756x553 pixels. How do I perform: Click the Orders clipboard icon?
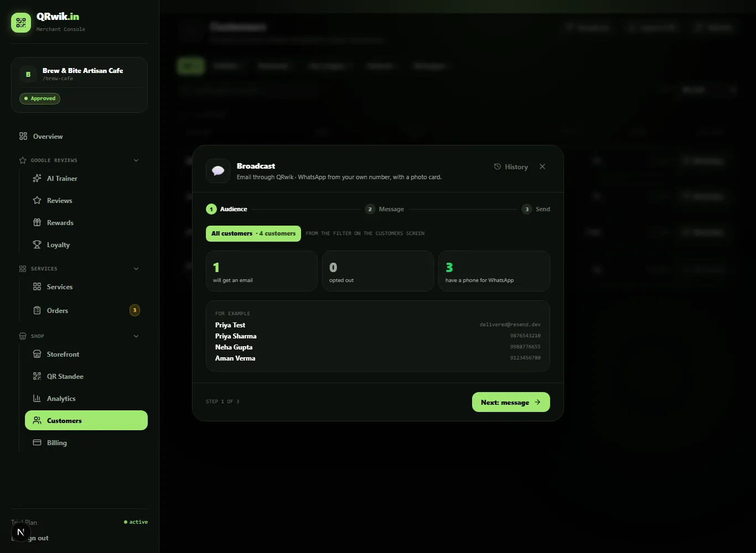click(x=37, y=311)
